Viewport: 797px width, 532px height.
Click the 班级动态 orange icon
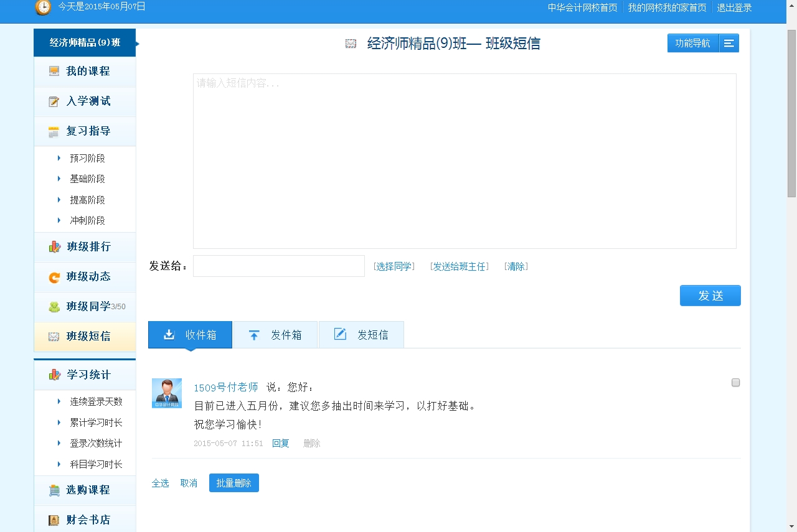(54, 277)
